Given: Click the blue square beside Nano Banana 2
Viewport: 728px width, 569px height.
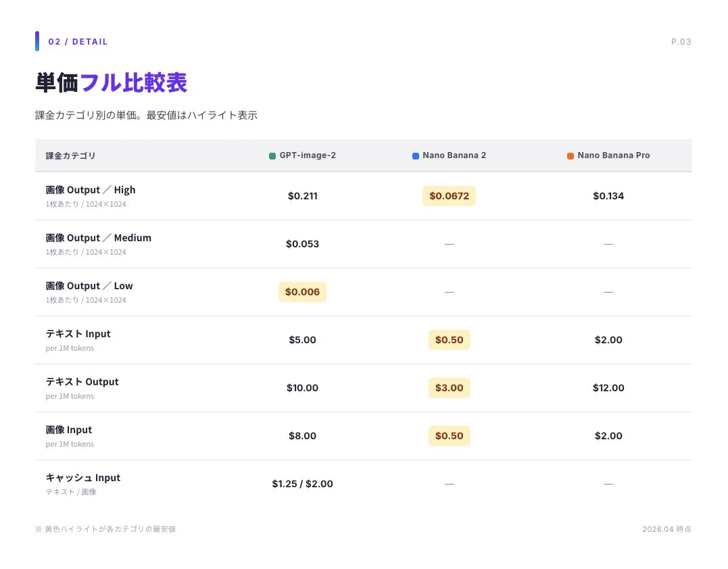Looking at the screenshot, I should click(416, 156).
